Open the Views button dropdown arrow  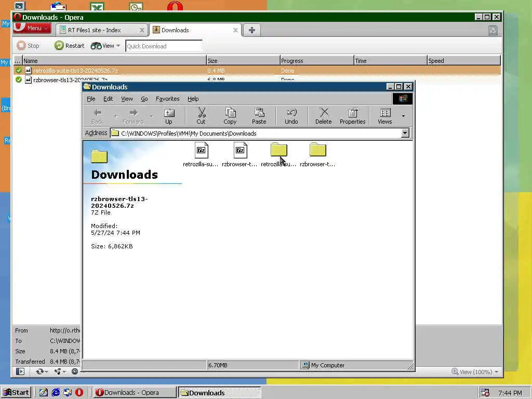point(403,116)
